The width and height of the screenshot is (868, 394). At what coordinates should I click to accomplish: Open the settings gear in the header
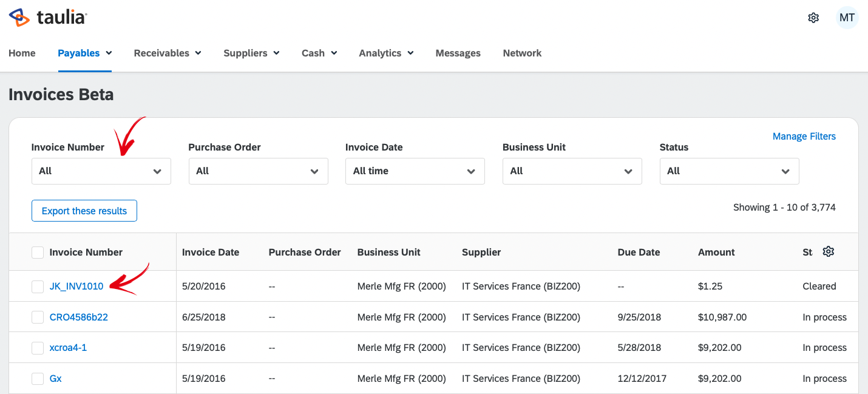click(x=813, y=18)
